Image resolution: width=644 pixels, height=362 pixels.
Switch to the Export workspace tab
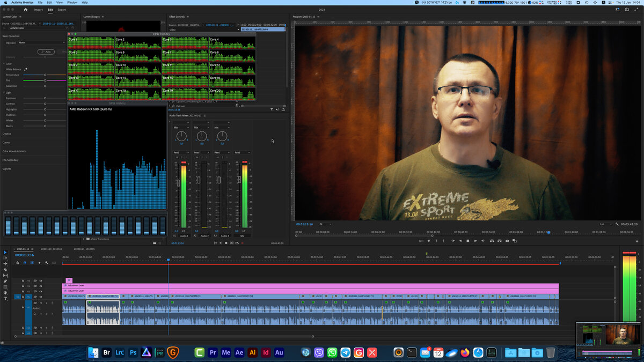(x=62, y=10)
